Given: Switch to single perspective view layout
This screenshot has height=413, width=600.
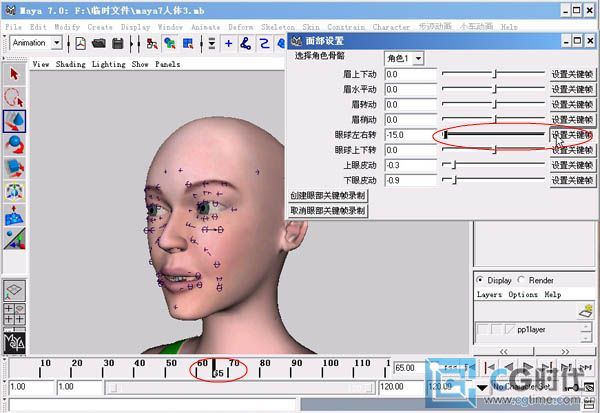Looking at the screenshot, I should (14, 291).
